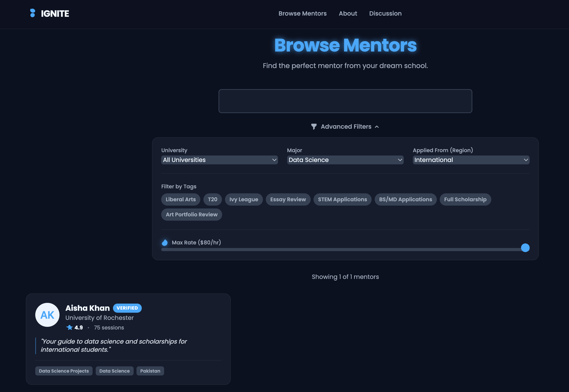Click the Ignite logo icon
Viewport: 569px width, 392px height.
tap(32, 13)
